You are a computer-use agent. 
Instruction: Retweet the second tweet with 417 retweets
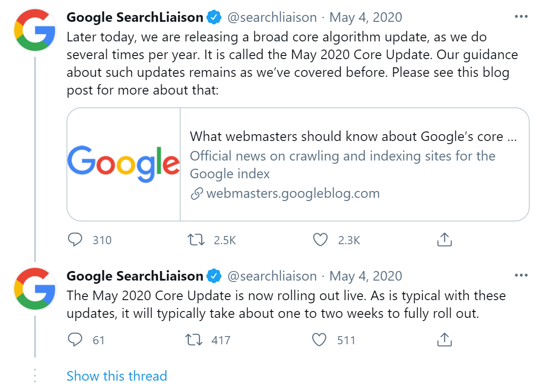pyautogui.click(x=196, y=340)
